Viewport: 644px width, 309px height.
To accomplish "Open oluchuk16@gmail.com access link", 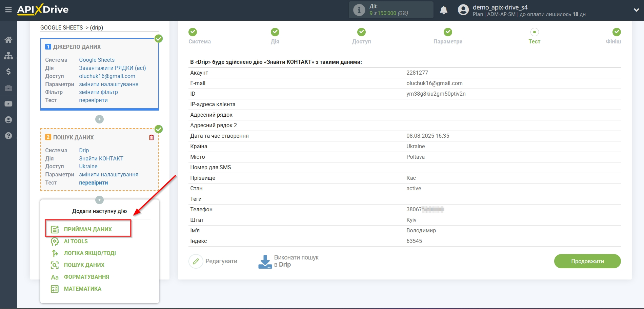I will [107, 76].
